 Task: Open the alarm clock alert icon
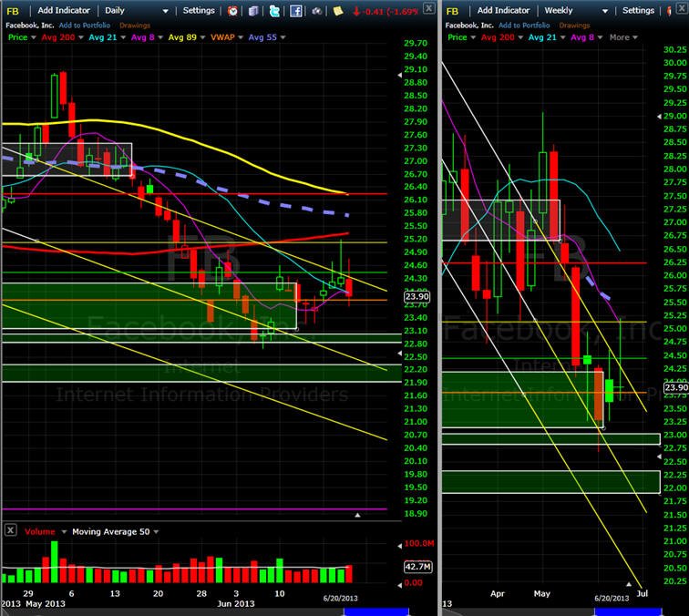(232, 11)
